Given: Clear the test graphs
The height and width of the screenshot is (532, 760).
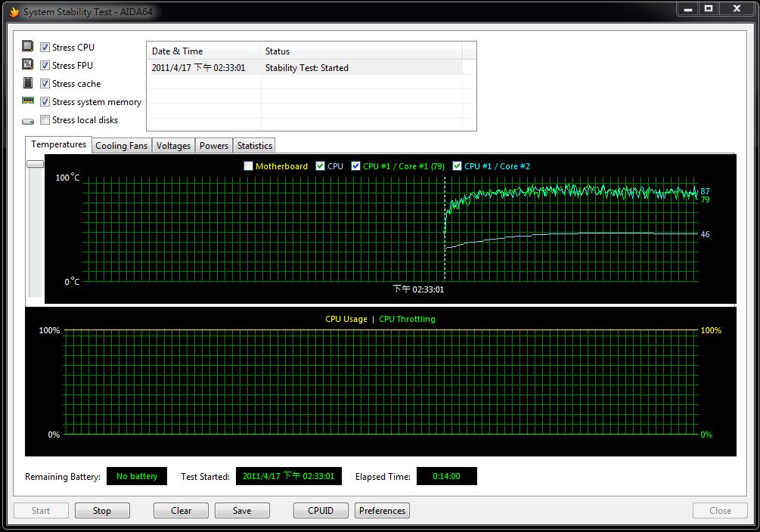Looking at the screenshot, I should 181,511.
